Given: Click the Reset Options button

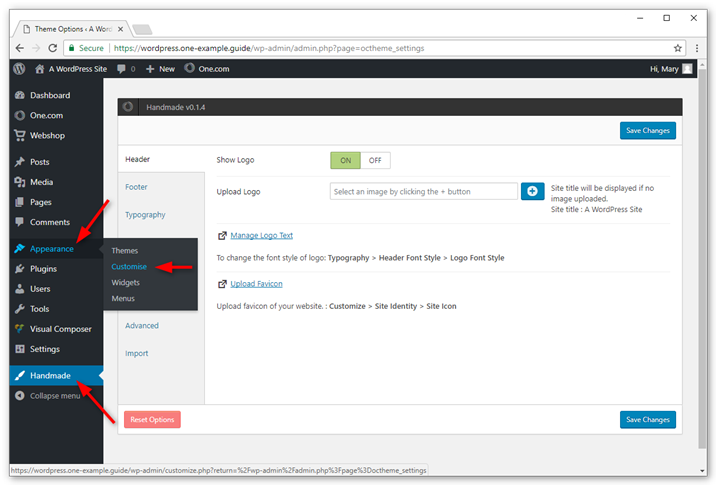Looking at the screenshot, I should click(x=153, y=420).
